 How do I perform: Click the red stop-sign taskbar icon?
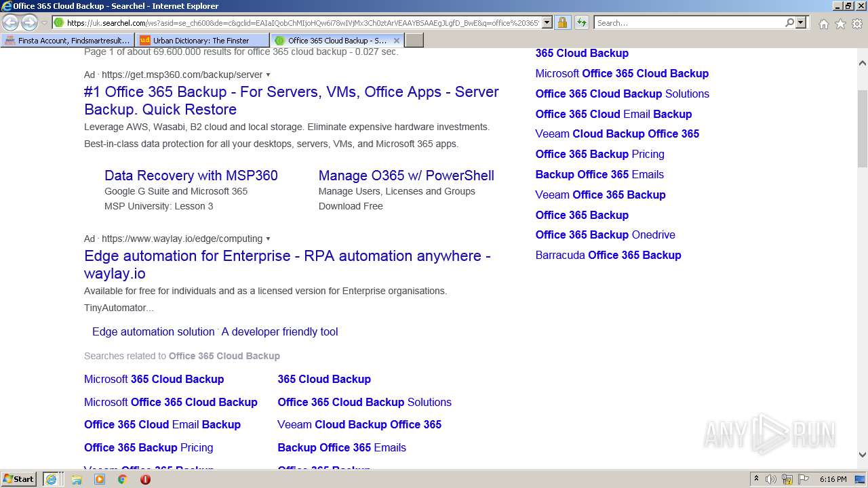click(145, 479)
